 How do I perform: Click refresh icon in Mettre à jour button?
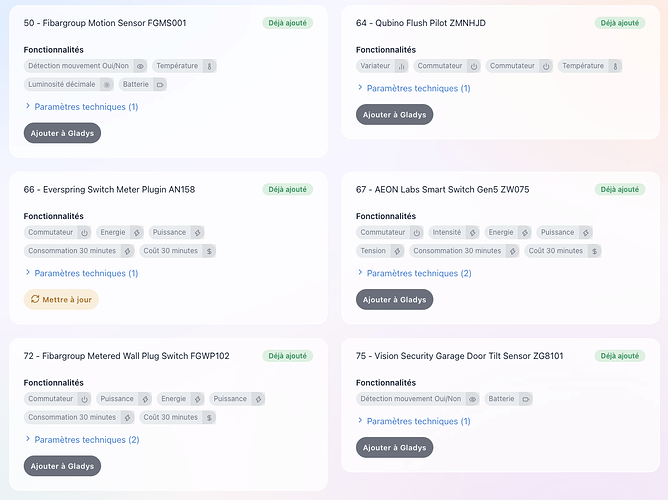pos(35,299)
